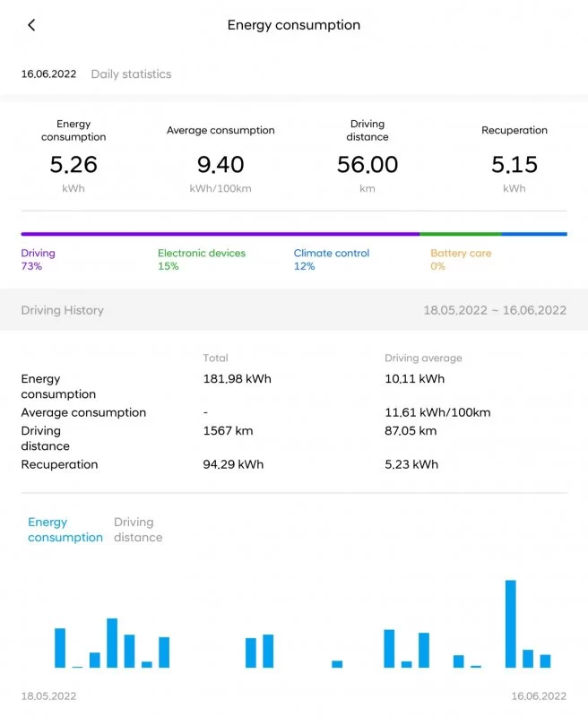
Task: Tap the 56.00 km driving distance value
Action: pos(367,165)
